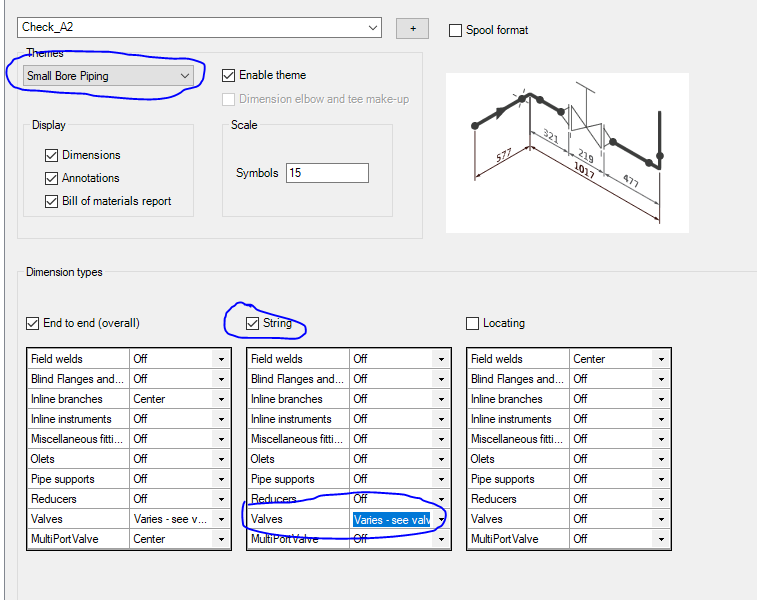
Task: Open String column Valves dropdown
Action: [441, 519]
